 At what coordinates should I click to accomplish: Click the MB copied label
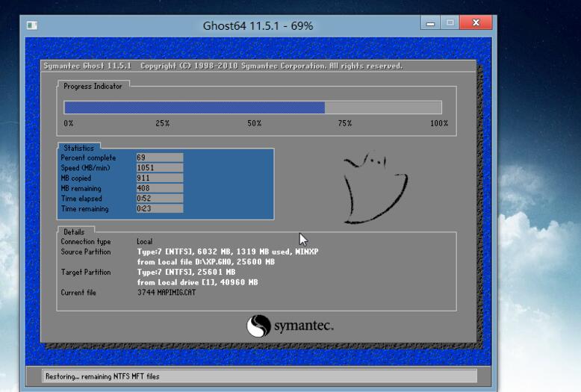76,178
